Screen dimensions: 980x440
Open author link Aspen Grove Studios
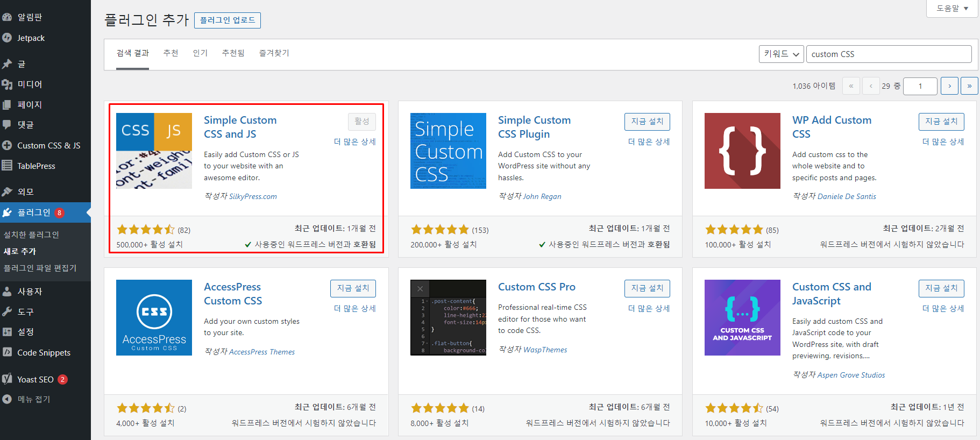(x=851, y=375)
